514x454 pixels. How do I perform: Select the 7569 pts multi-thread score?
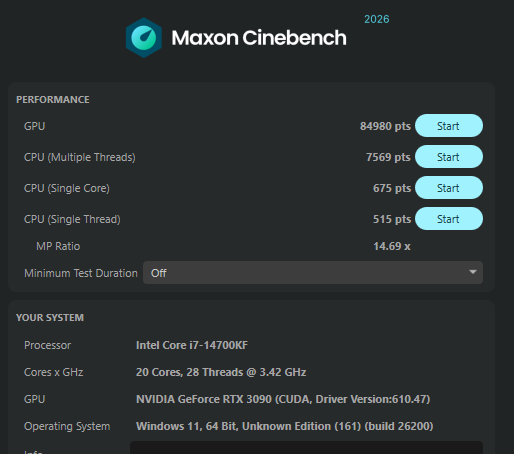[x=388, y=157]
